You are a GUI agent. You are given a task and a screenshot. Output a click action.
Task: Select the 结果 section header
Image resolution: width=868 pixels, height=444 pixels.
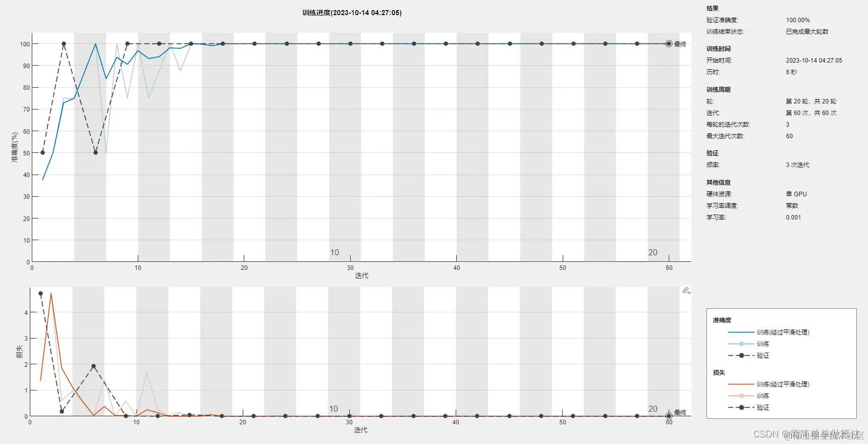point(713,8)
